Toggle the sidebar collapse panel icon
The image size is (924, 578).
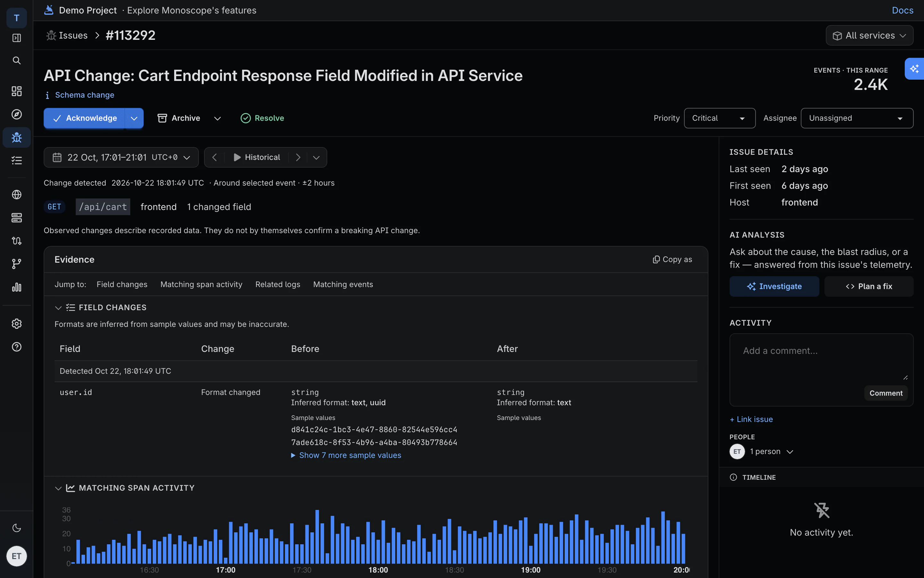[x=16, y=38]
